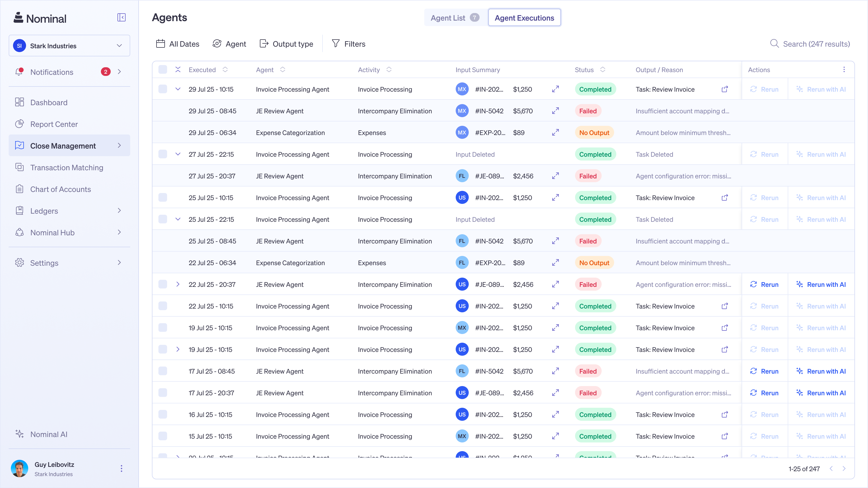This screenshot has width=868, height=488.
Task: Open Nominal AI from the sparkle icon
Action: (x=19, y=434)
